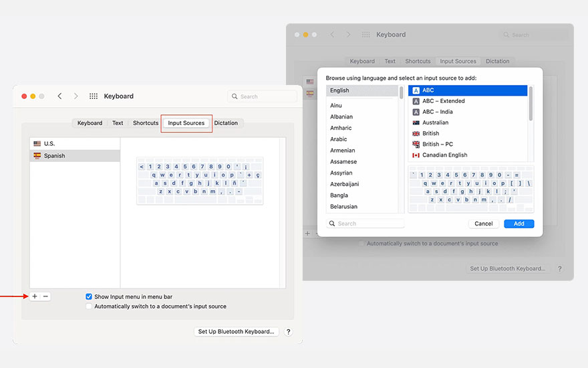Viewport: 588px width, 368px height.
Task: Cancel the add input source dialog
Action: (483, 223)
